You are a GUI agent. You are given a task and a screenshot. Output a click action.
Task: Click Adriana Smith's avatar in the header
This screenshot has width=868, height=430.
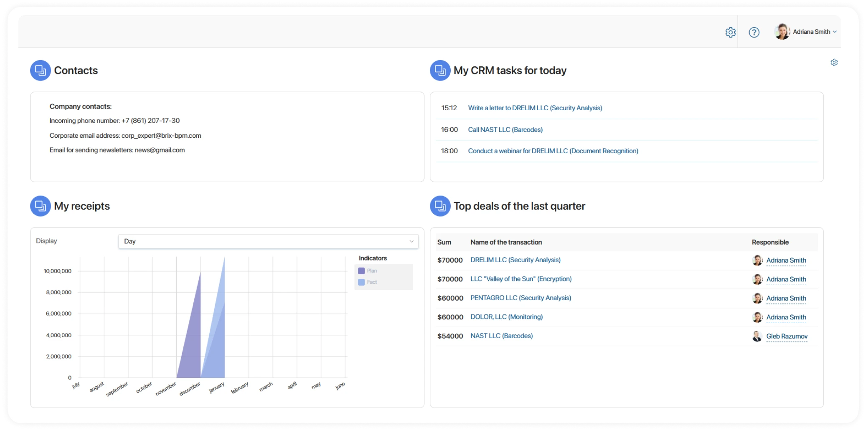coord(782,32)
